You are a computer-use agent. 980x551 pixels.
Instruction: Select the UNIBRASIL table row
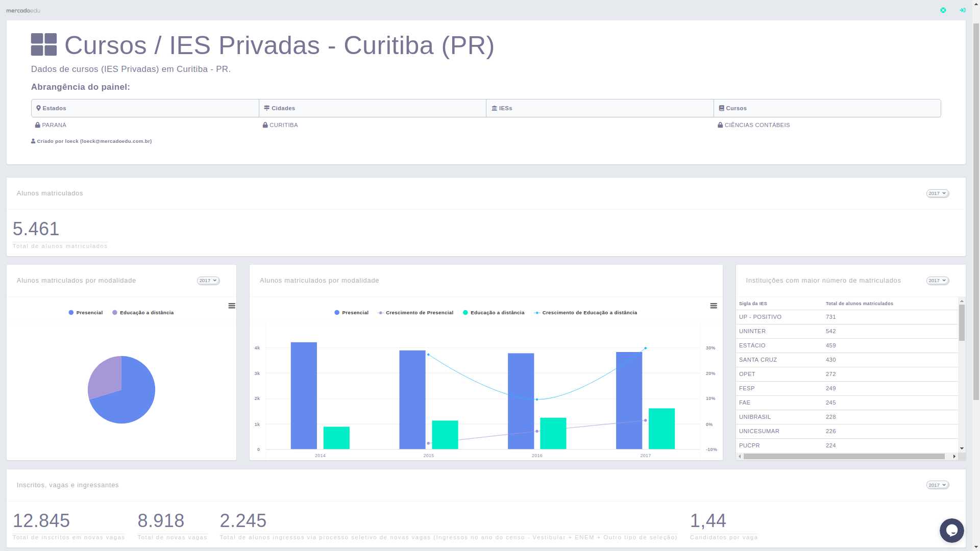[847, 417]
